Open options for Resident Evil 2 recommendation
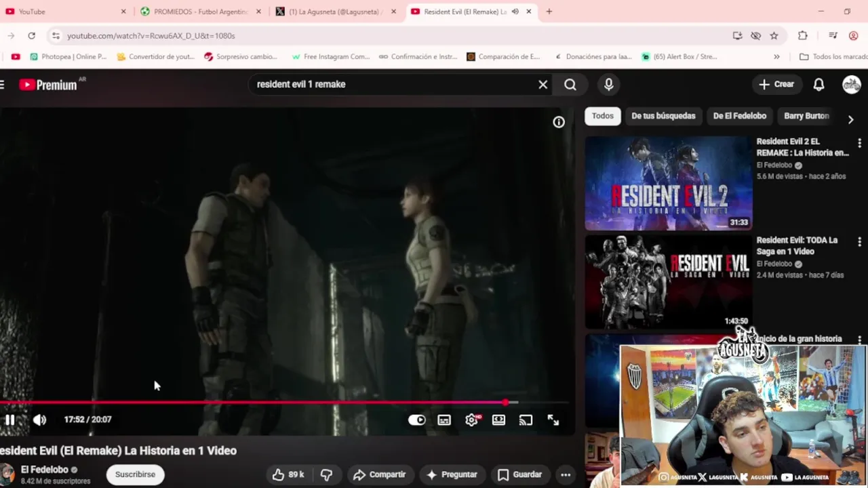868x488 pixels. coord(859,143)
